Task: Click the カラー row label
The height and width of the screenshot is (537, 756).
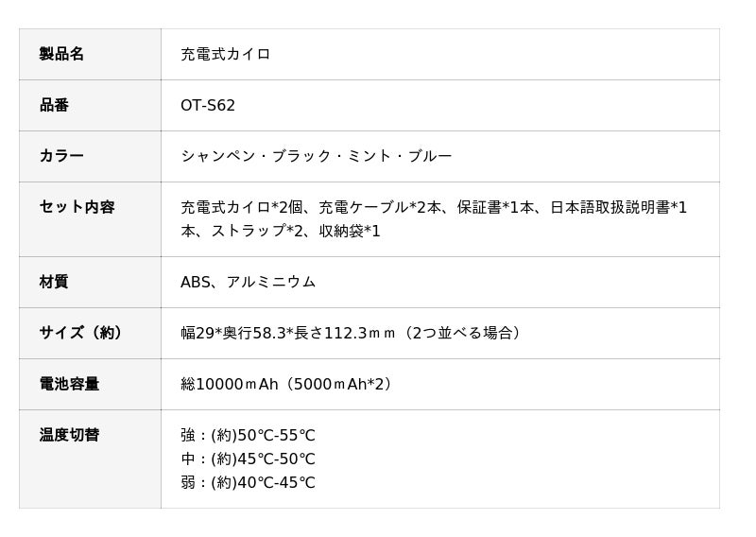Action: (61, 156)
